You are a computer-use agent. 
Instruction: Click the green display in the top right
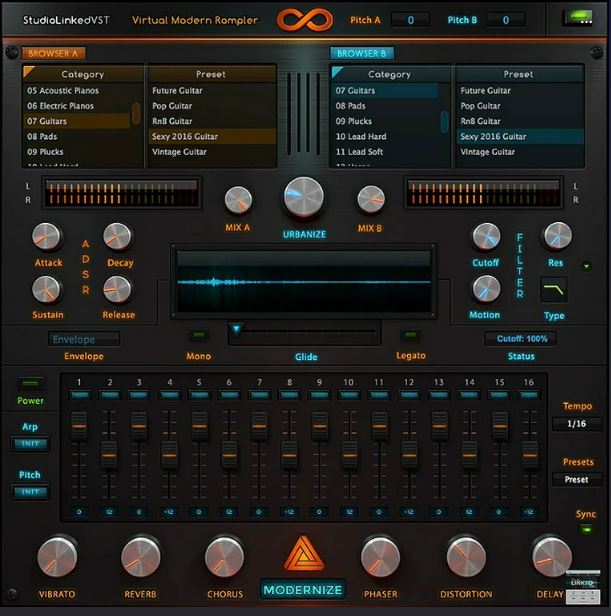pos(579,18)
